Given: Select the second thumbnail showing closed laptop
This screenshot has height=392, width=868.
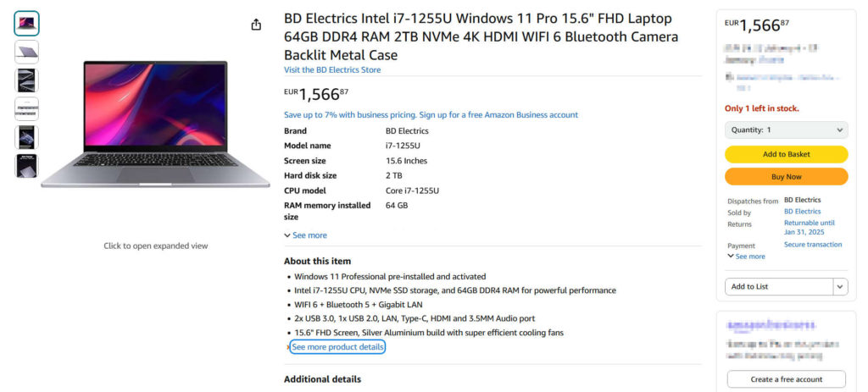Looking at the screenshot, I should (26, 52).
